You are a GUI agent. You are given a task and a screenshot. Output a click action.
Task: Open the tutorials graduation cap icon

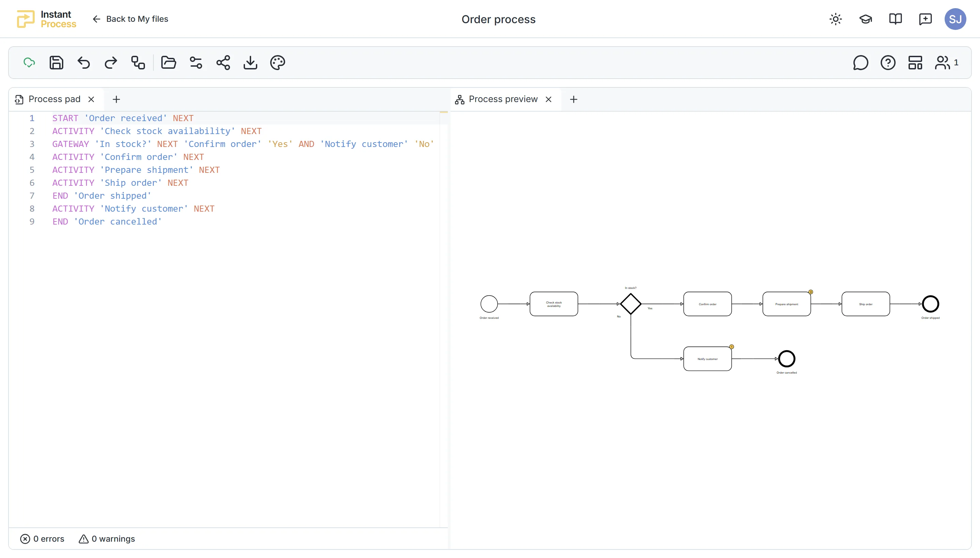point(865,19)
